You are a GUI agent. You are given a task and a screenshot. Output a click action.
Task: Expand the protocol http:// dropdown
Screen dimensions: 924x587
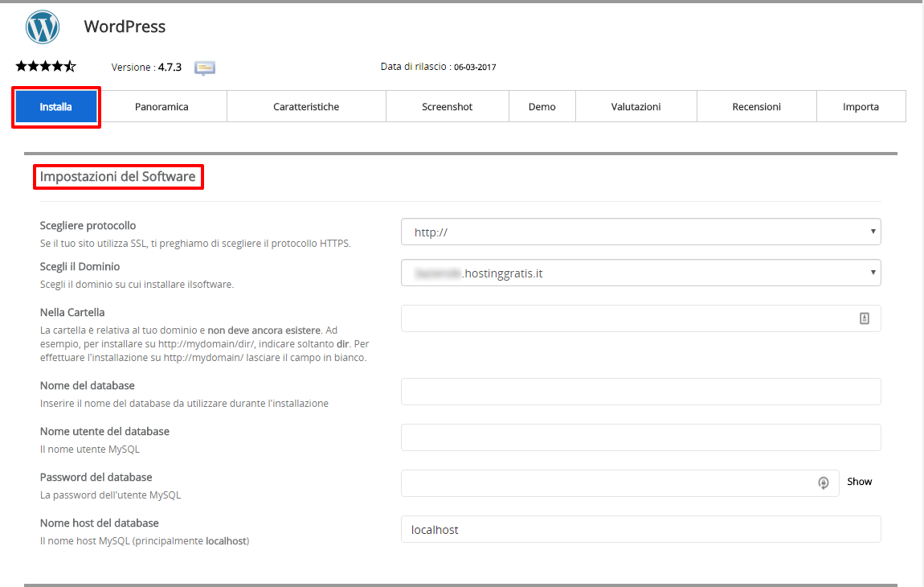(x=641, y=232)
